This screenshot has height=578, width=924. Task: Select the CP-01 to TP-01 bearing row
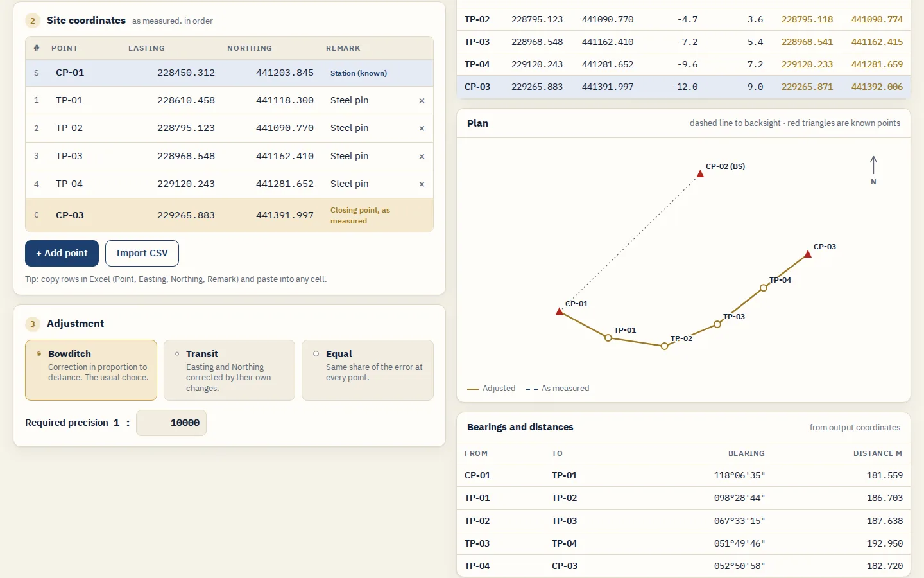tap(683, 475)
